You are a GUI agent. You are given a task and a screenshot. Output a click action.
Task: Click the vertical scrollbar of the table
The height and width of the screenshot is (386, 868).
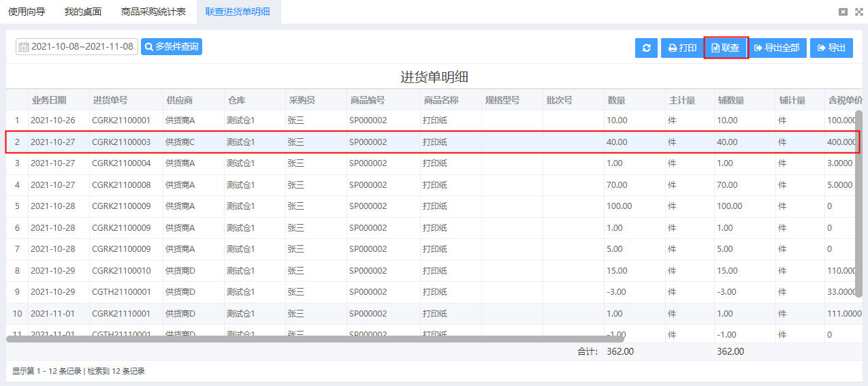858,203
